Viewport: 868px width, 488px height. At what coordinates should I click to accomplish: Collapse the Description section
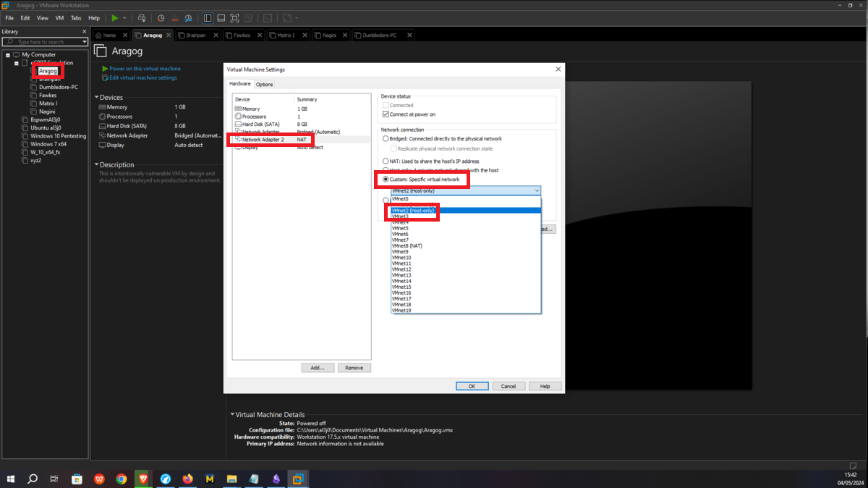[x=97, y=165]
